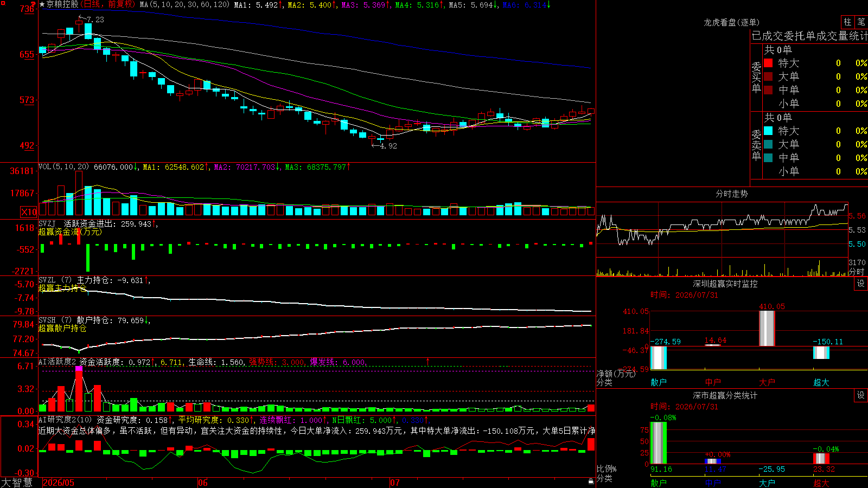Click the AI研究度2(10) indicator name
Image resolution: width=868 pixels, height=488 pixels.
pyautogui.click(x=65, y=420)
